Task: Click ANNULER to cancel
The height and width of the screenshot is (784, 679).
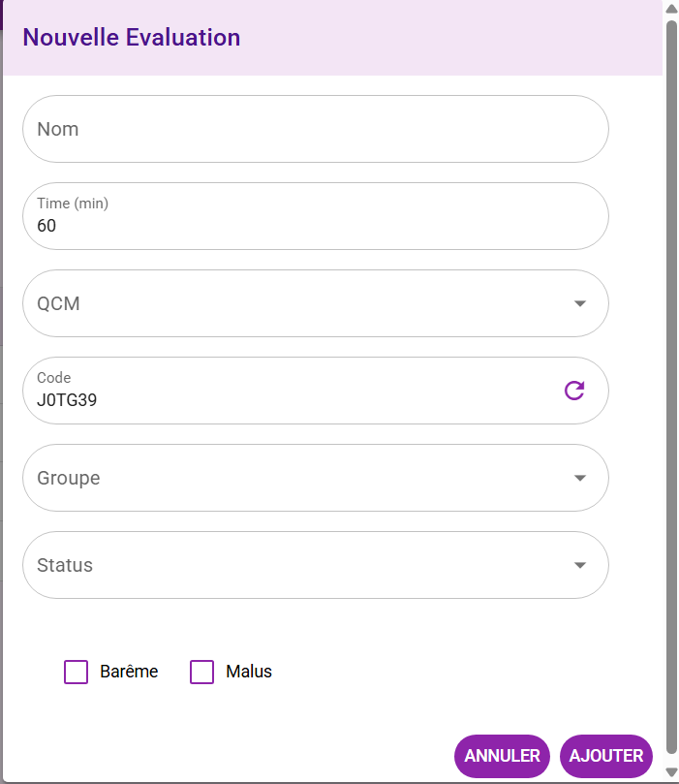Action: (x=502, y=756)
